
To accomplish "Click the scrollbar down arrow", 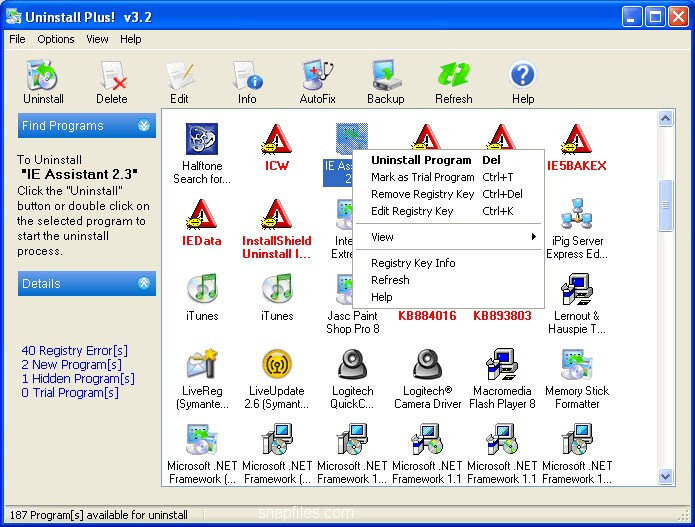I will (665, 476).
